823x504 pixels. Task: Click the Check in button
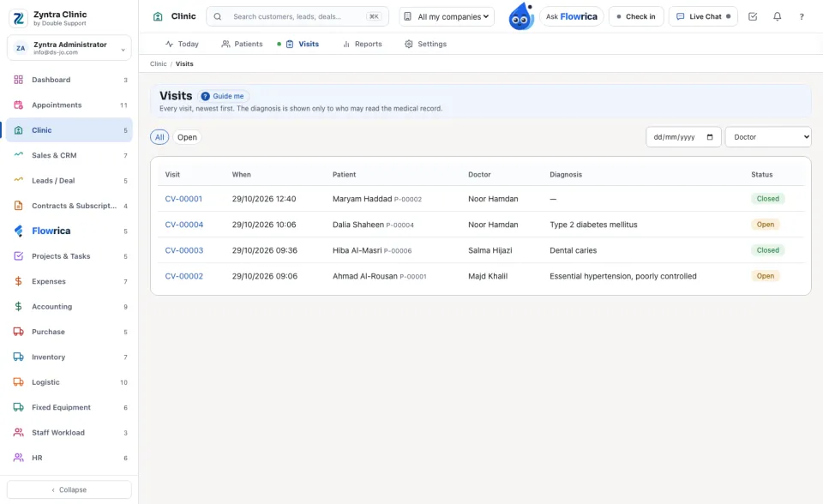[636, 16]
